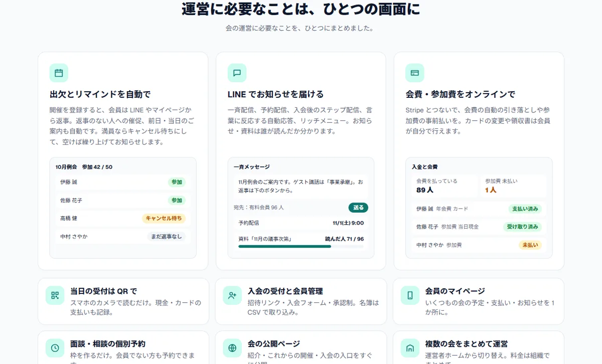Click the heading LINE でお知らせを届ける

point(276,94)
